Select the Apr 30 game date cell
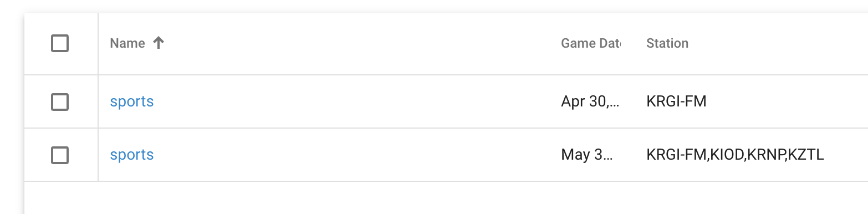Viewport: 868px width, 214px height. tap(590, 102)
